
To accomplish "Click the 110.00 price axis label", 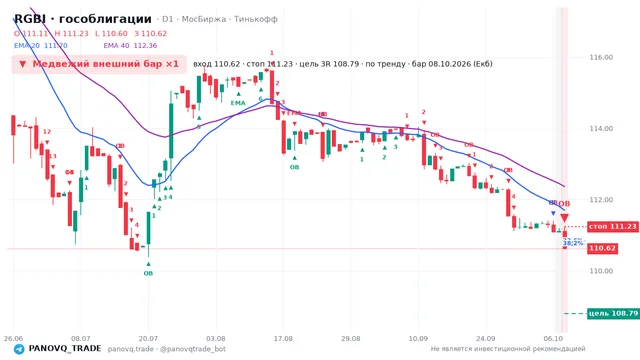I will click(x=601, y=271).
